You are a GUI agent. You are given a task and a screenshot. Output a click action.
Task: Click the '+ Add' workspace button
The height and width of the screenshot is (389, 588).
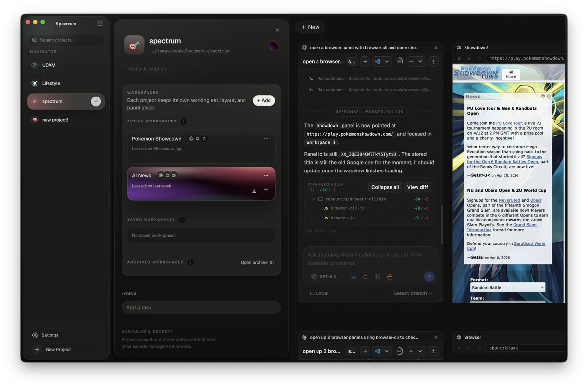point(264,100)
